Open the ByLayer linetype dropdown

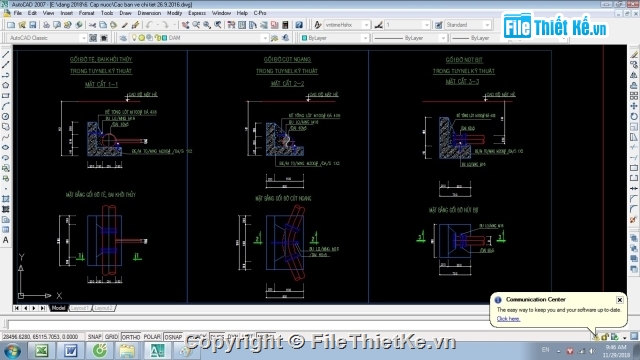click(x=443, y=38)
